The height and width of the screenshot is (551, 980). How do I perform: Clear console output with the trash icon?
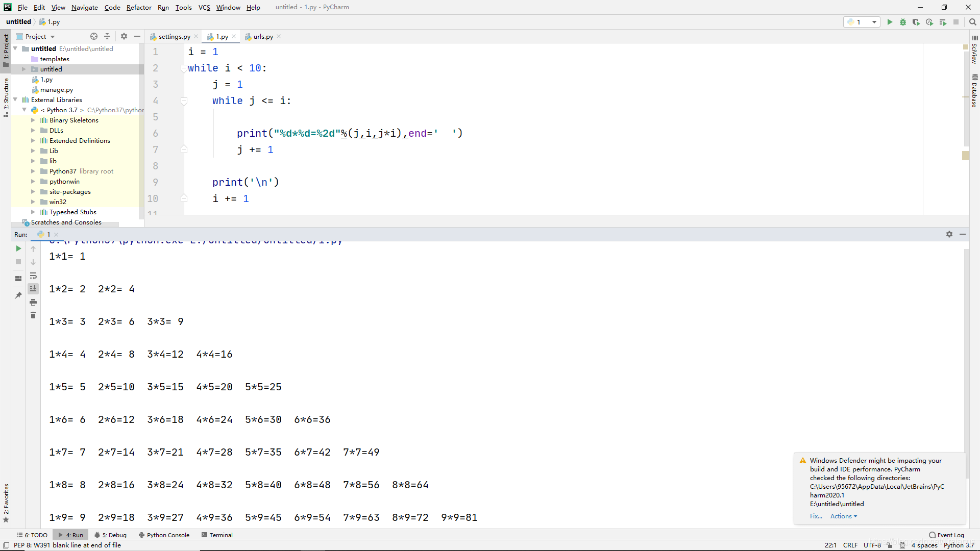[33, 315]
